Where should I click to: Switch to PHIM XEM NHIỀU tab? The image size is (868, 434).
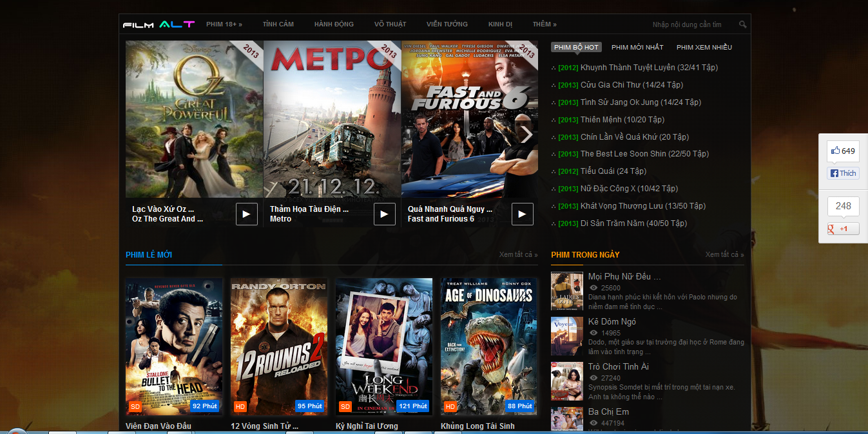coord(704,47)
